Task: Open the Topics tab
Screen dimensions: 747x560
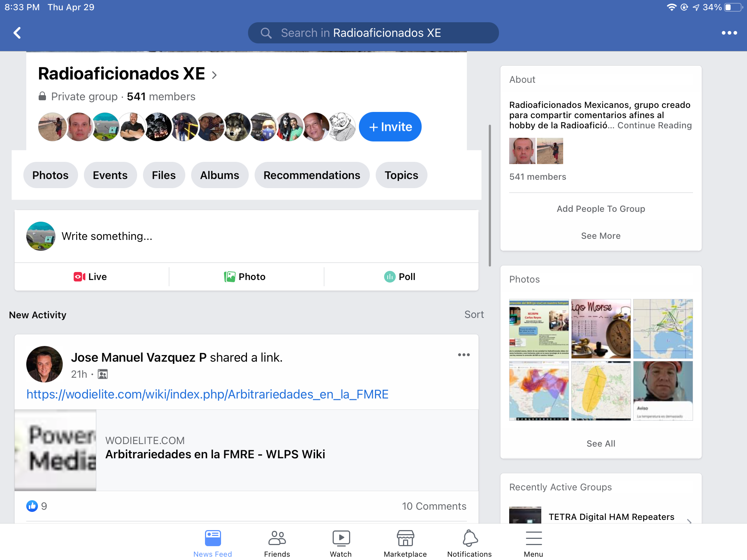Action: pyautogui.click(x=401, y=175)
